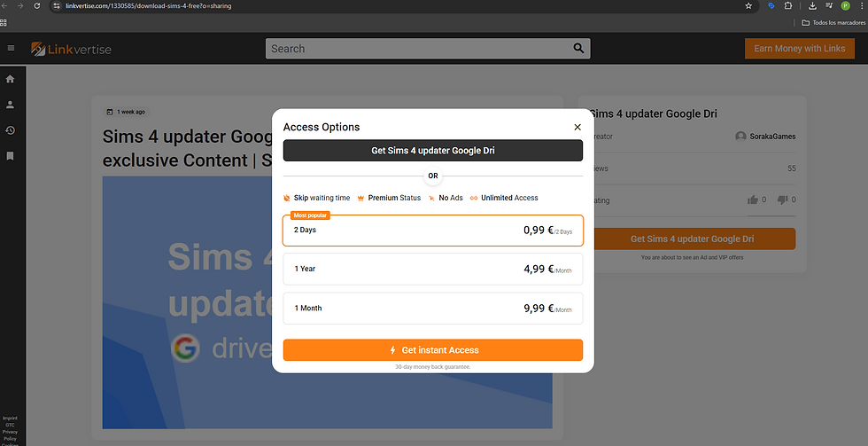This screenshot has width=868, height=446.
Task: Click the magnifier search icon
Action: tap(578, 48)
